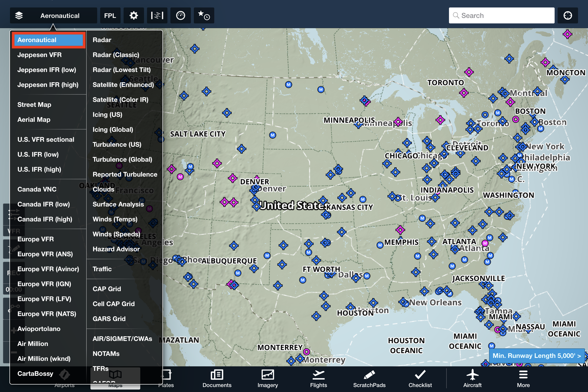
Task: Open the Aircraft tab
Action: pos(472,379)
